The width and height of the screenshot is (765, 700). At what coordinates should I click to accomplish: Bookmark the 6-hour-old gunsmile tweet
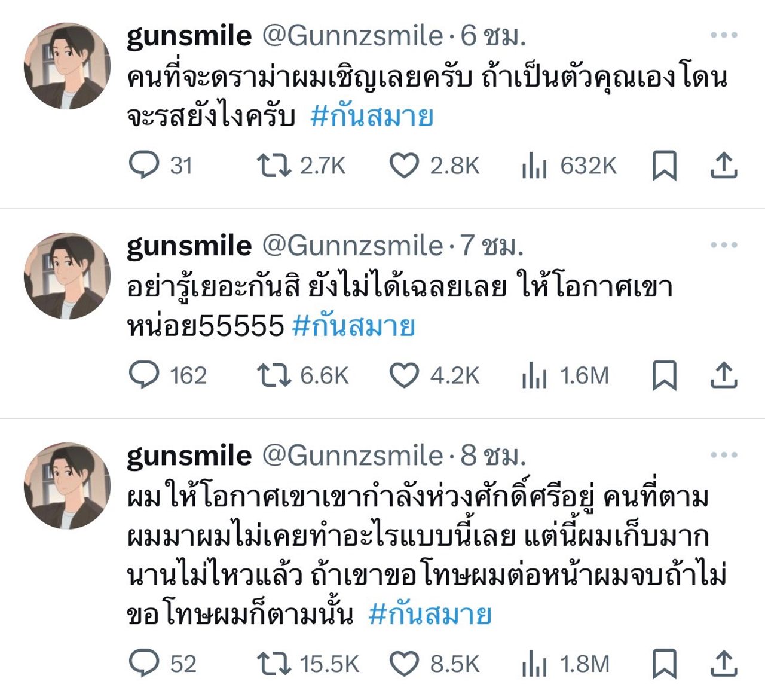[x=664, y=166]
